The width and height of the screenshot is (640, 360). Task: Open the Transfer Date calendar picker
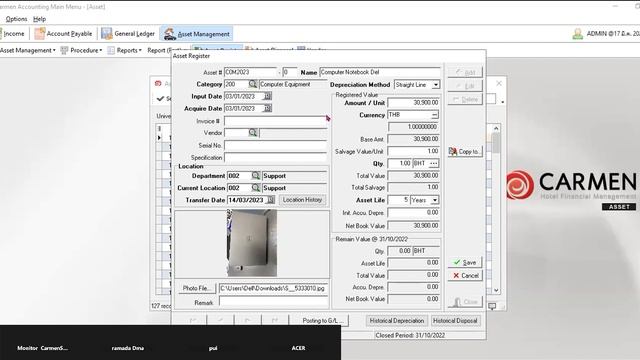(x=271, y=200)
